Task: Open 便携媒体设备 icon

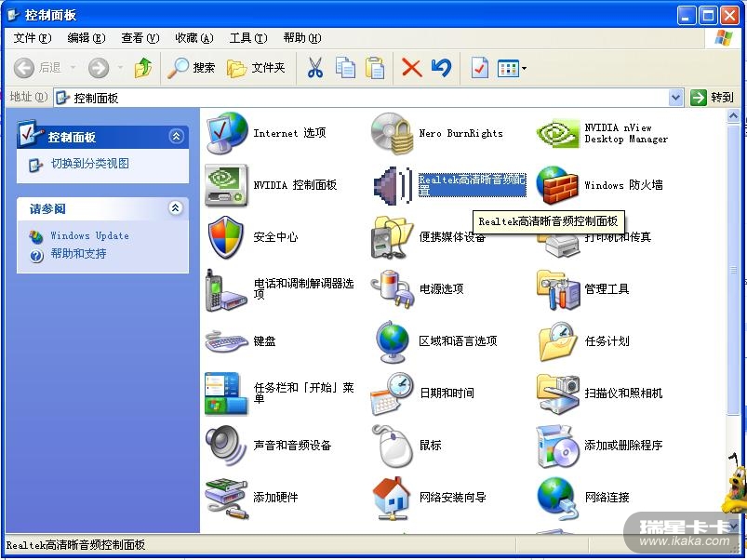Action: (x=392, y=237)
